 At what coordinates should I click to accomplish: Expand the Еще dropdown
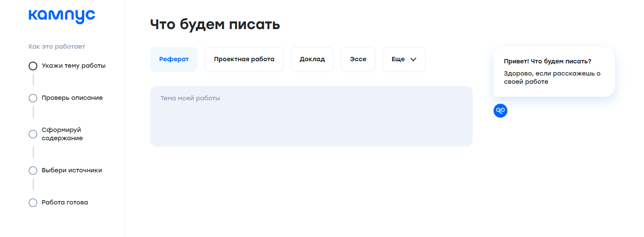tap(404, 59)
